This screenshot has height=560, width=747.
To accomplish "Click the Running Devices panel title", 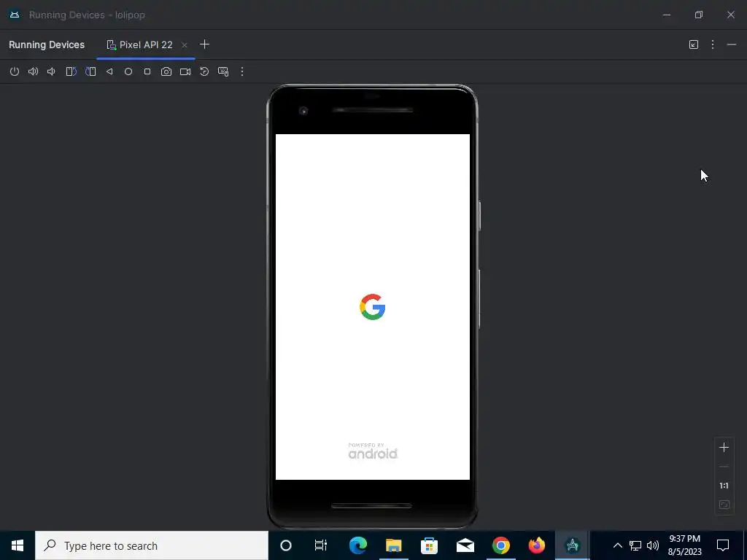I will point(47,44).
